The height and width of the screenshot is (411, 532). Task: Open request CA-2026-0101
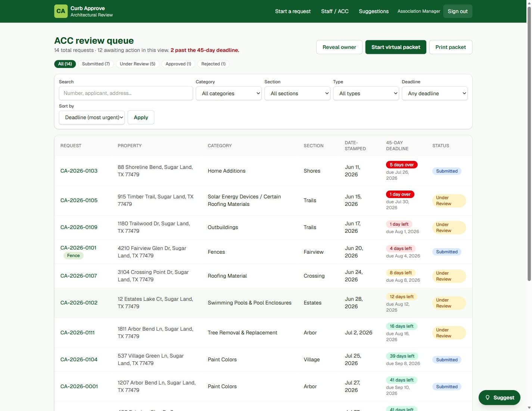point(78,248)
